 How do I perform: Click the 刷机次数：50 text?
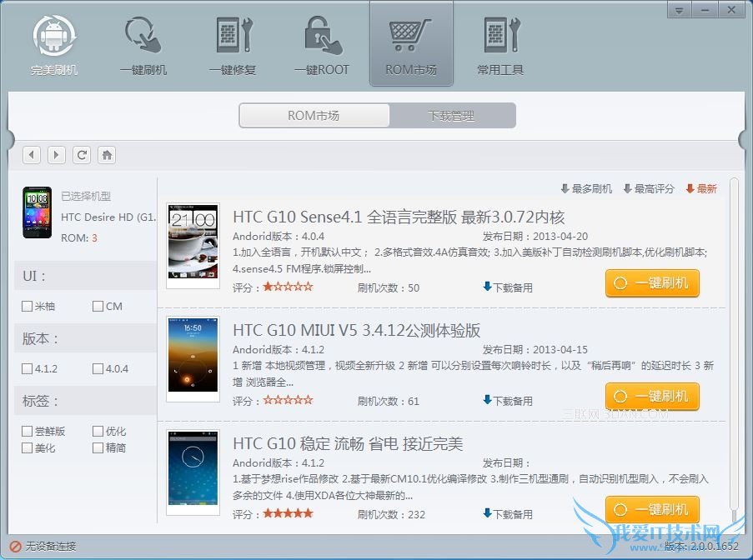[x=388, y=288]
